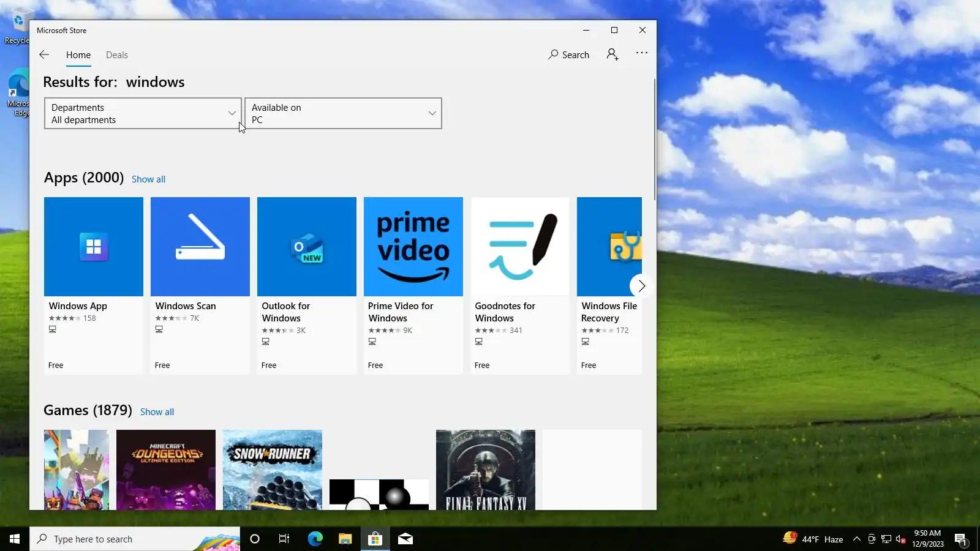Screen dimensions: 980x551
Task: Minimize the Microsoft Store window
Action: tap(586, 30)
